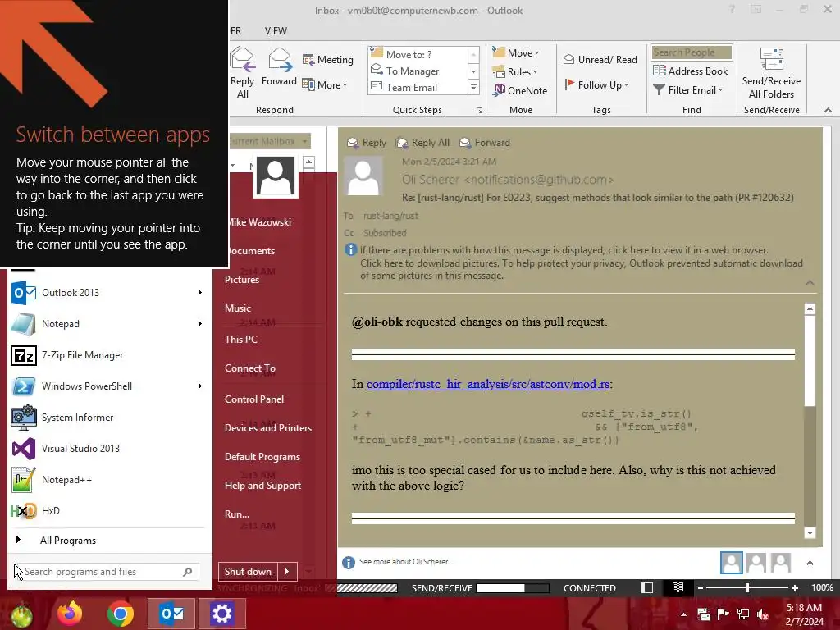Click Forward in the reading pane
Image resolution: width=840 pixels, height=630 pixels.
(x=486, y=143)
